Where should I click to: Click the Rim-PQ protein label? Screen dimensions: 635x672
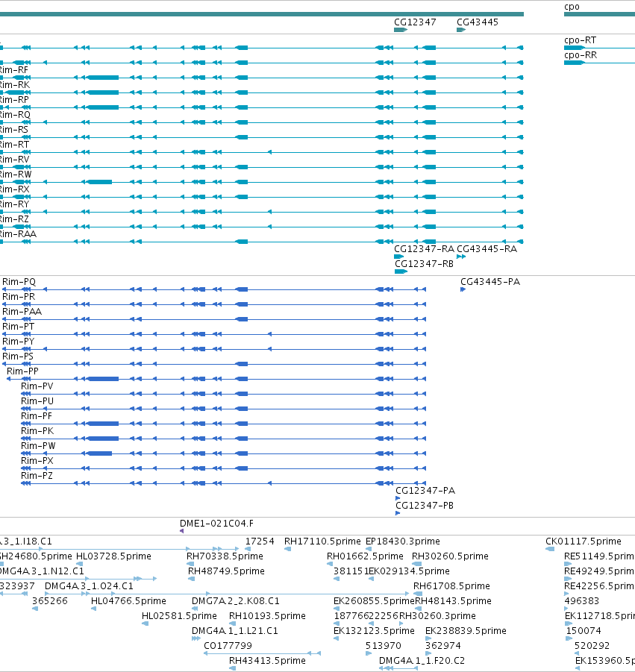(x=19, y=282)
